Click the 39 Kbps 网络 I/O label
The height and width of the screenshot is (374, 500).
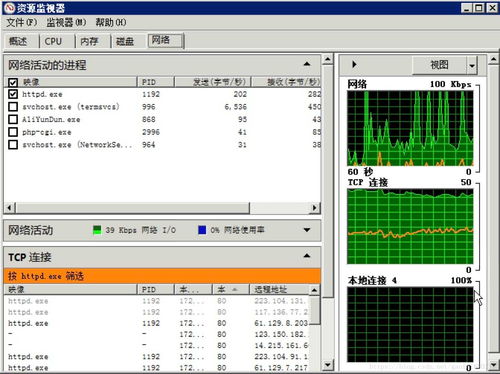(x=141, y=230)
